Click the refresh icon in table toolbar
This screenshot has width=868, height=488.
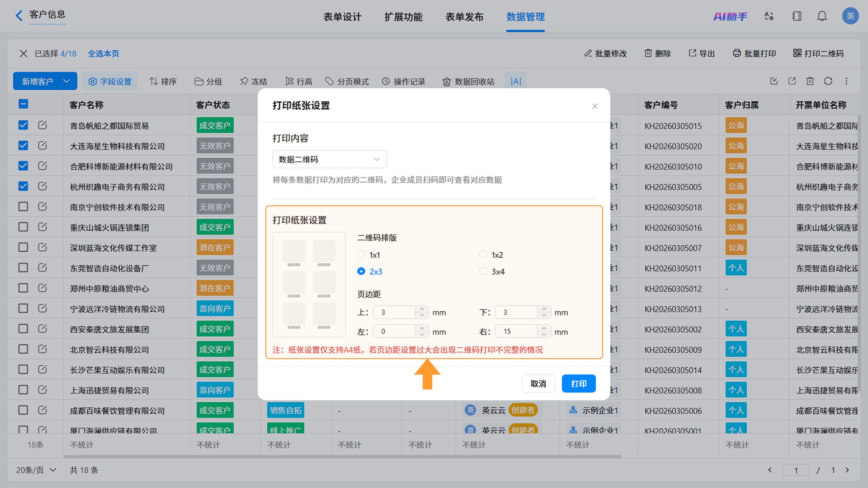click(x=828, y=81)
